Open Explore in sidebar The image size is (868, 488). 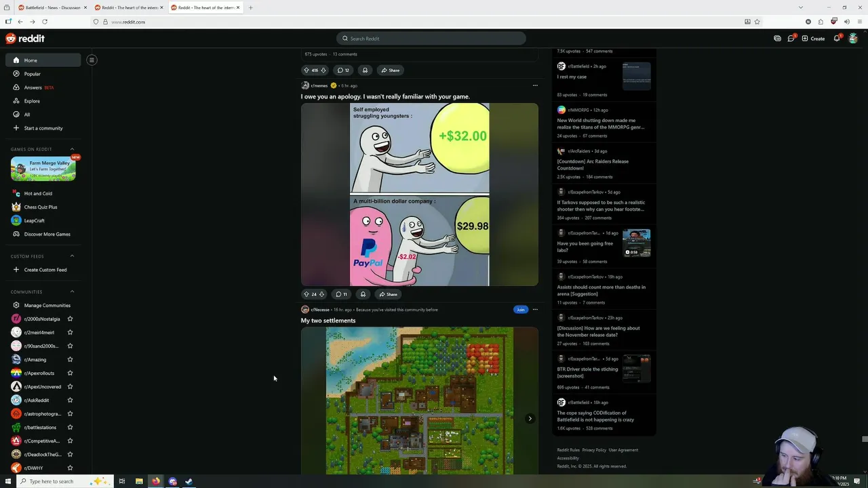click(x=43, y=101)
